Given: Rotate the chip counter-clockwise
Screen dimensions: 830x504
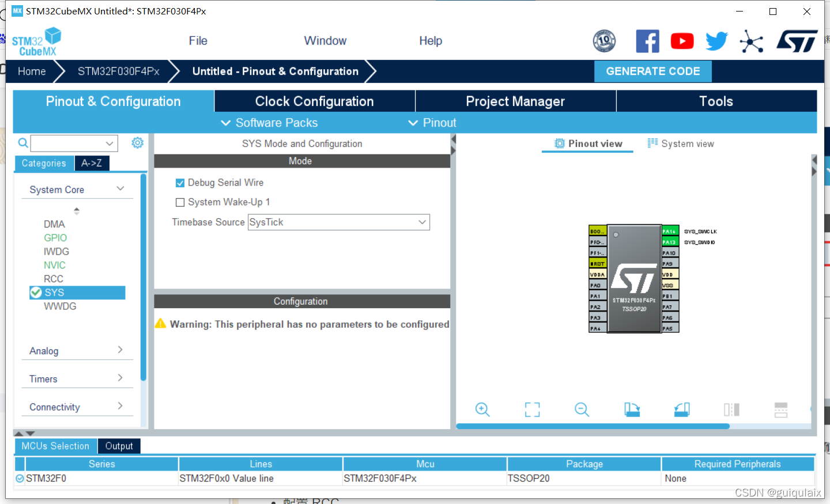Looking at the screenshot, I should 682,410.
